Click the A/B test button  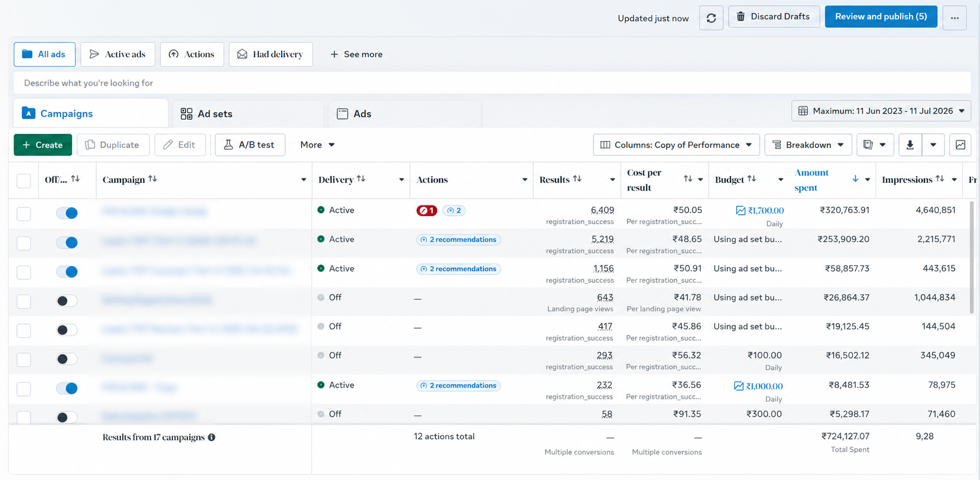tap(250, 145)
